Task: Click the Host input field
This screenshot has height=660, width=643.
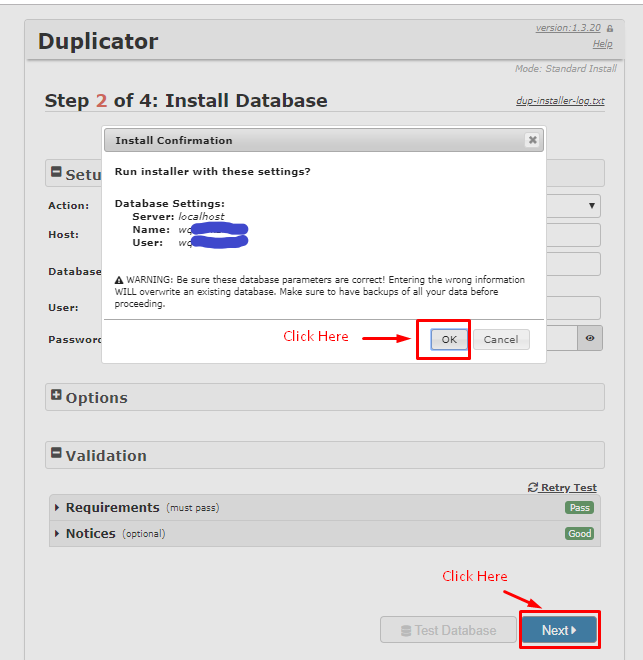Action: coord(573,235)
